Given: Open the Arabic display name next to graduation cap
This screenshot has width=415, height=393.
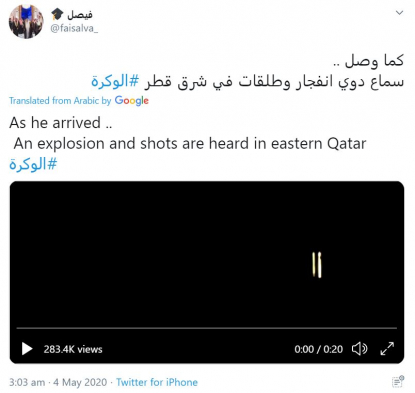Looking at the screenshot, I should [x=80, y=15].
